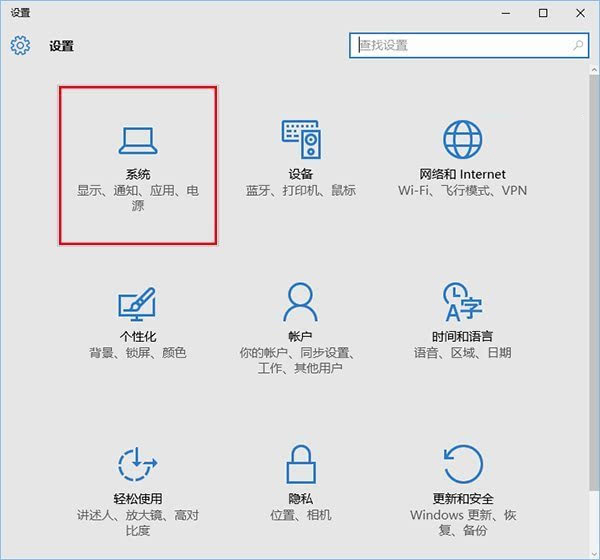The image size is (600, 560).
Task: Click the text 显示、通知、应用、电源
Action: coord(138,198)
